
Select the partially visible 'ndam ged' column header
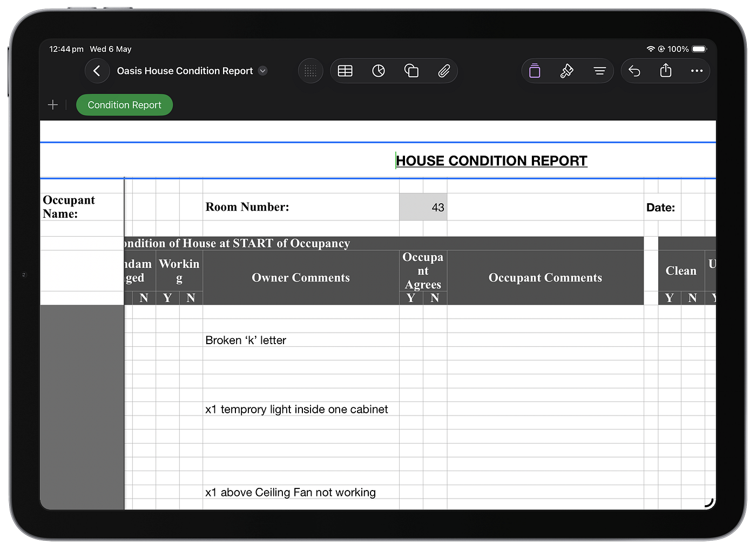140,271
